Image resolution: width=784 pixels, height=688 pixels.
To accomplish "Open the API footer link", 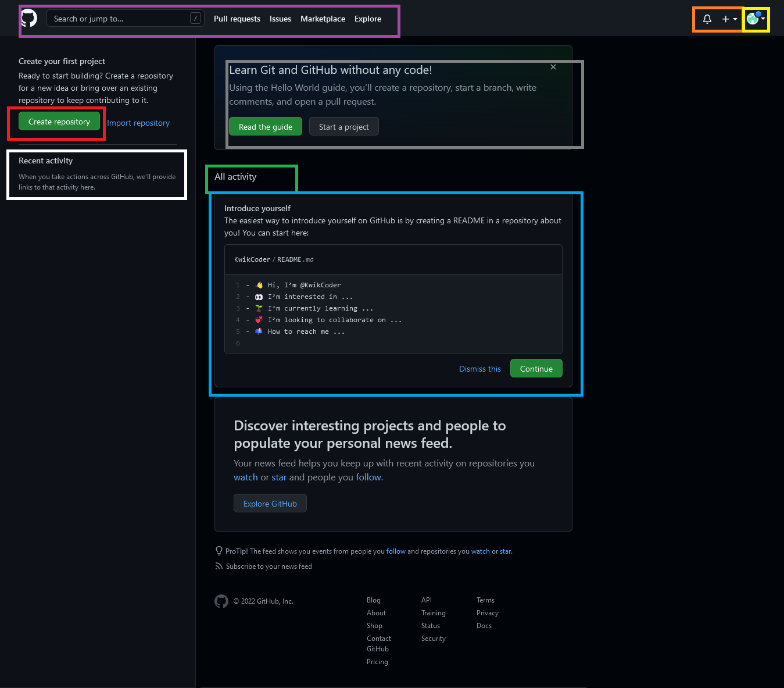I will pos(427,600).
